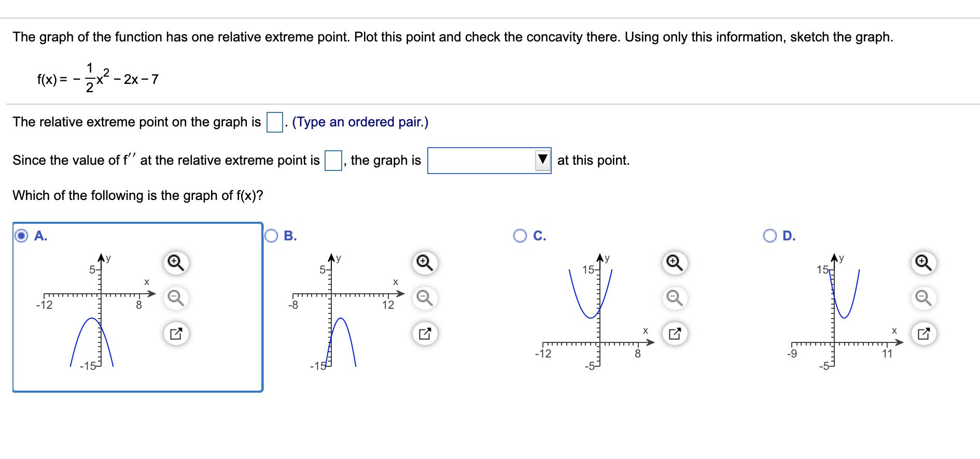Click the zoom-in magnifier on graph B
The width and height of the screenshot is (980, 459).
[x=425, y=263]
